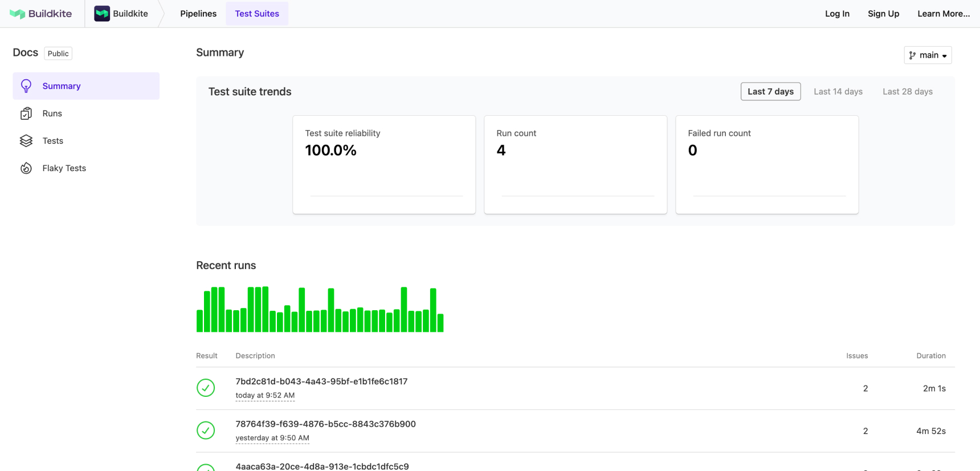Click passed checkmark icon for run 7bd2c81d
Screen dimensions: 980x471
[206, 388]
